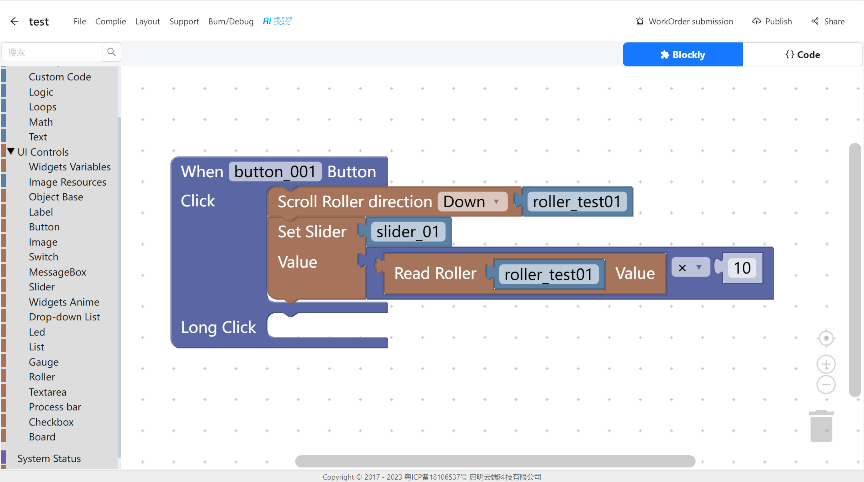Click the horizontal workspace scrollbar
Screen dimensions: 864x482
click(x=495, y=461)
